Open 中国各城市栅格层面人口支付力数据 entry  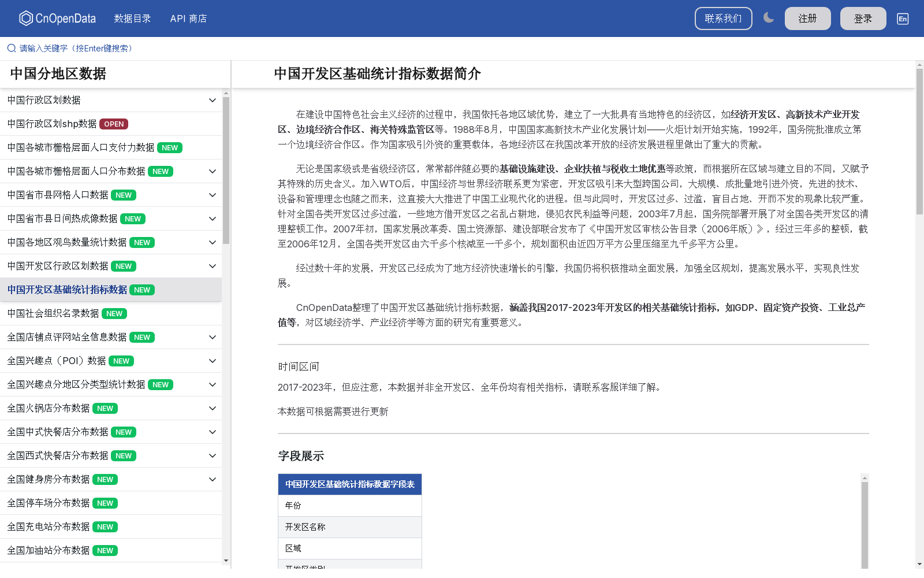point(111,148)
